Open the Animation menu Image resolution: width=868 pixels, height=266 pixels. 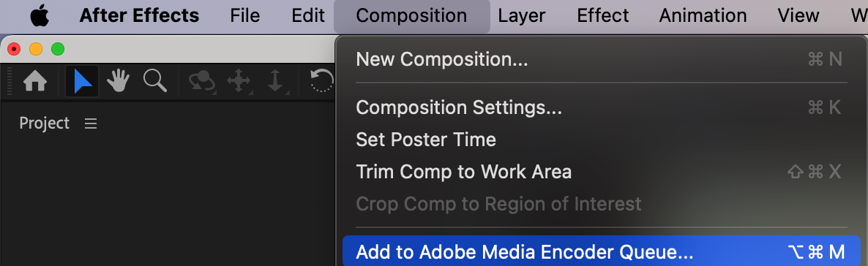pos(703,15)
